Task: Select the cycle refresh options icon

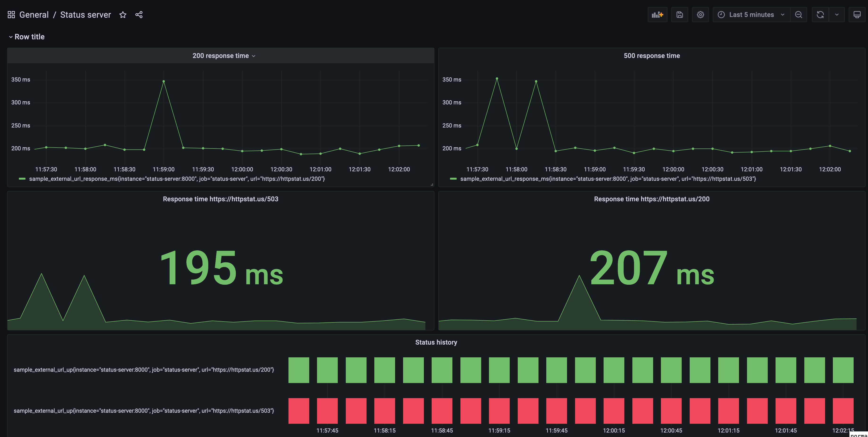Action: click(x=837, y=14)
